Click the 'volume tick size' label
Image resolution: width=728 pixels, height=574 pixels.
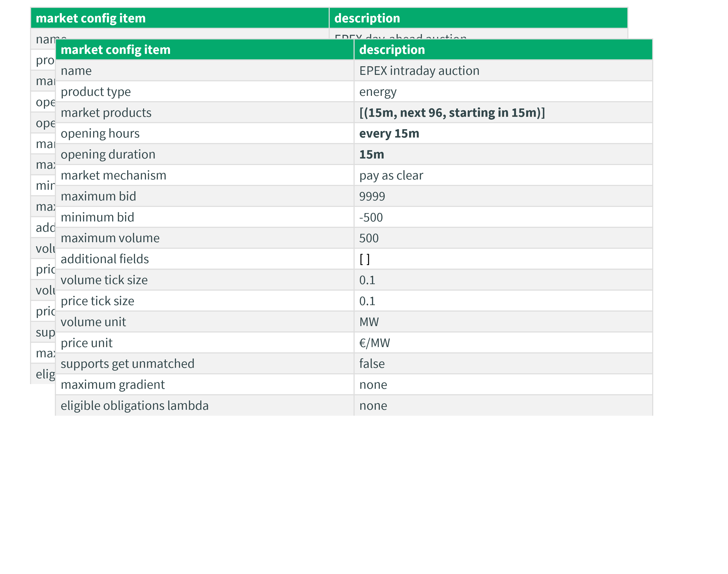(x=104, y=280)
